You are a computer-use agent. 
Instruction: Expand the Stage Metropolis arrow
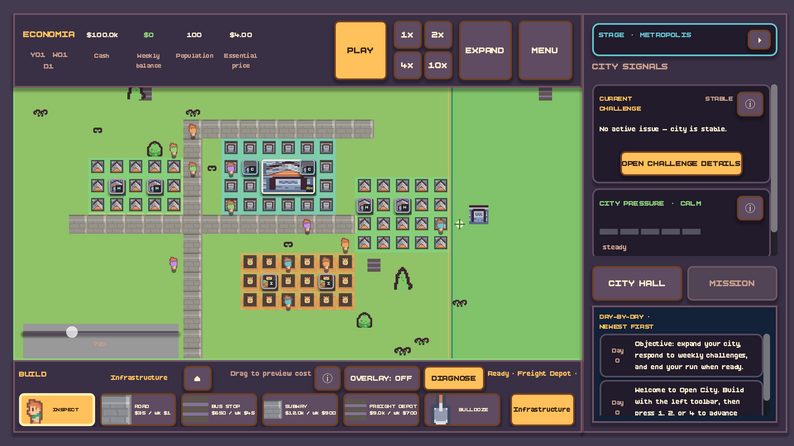759,40
